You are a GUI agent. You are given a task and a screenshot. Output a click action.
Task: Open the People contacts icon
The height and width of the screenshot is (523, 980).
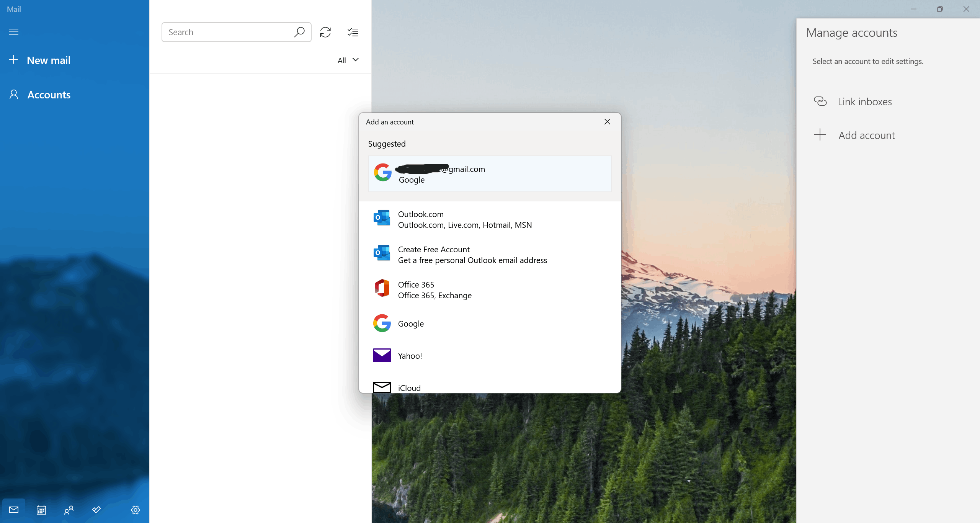tap(69, 510)
